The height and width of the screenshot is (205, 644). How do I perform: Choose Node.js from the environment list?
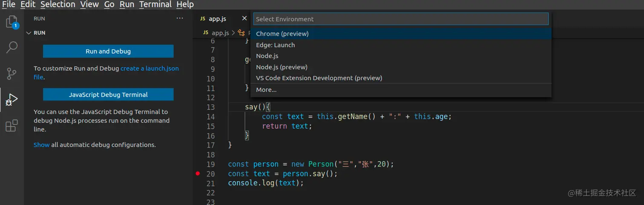tap(401, 56)
